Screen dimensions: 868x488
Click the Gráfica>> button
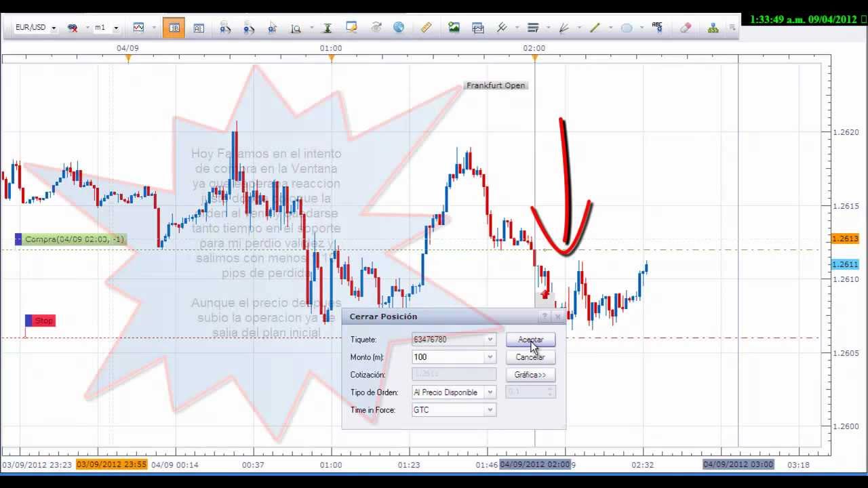[530, 375]
